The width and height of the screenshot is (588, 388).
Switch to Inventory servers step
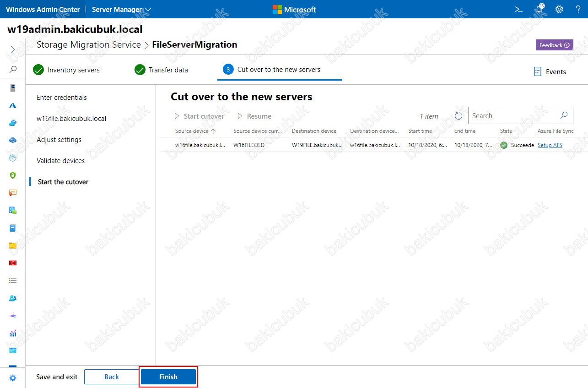66,70
